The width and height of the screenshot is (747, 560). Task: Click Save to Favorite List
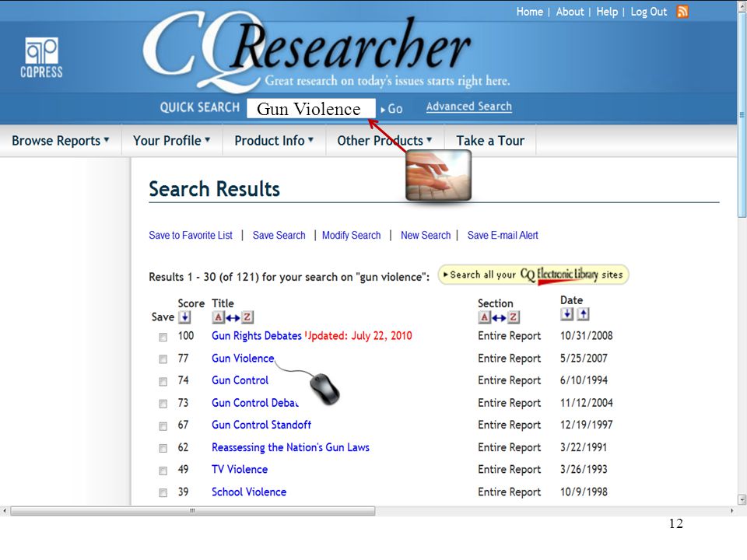tap(191, 235)
